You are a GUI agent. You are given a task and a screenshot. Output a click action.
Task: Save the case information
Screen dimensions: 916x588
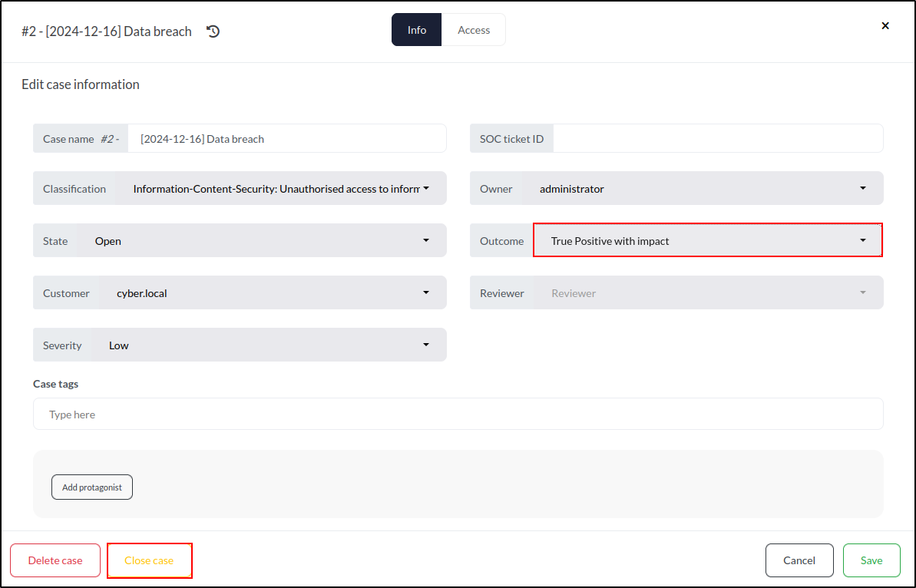coord(871,560)
